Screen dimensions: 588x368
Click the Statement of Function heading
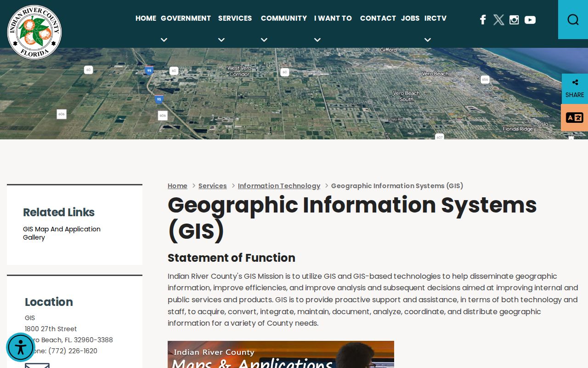click(x=231, y=258)
